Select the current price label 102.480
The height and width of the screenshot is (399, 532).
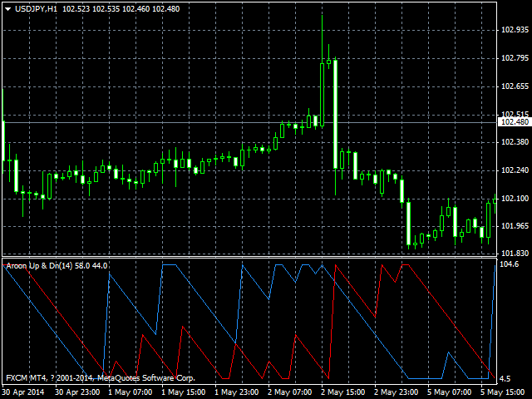tap(515, 122)
